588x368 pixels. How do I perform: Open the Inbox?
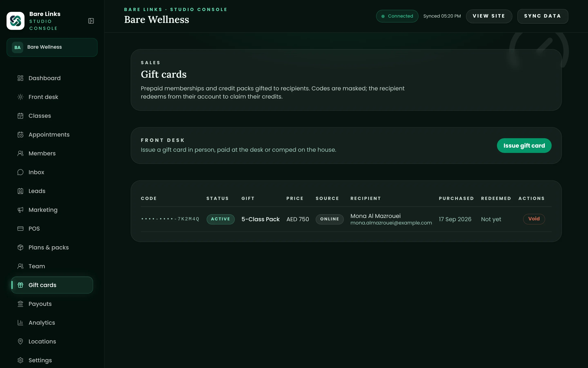tap(52, 172)
